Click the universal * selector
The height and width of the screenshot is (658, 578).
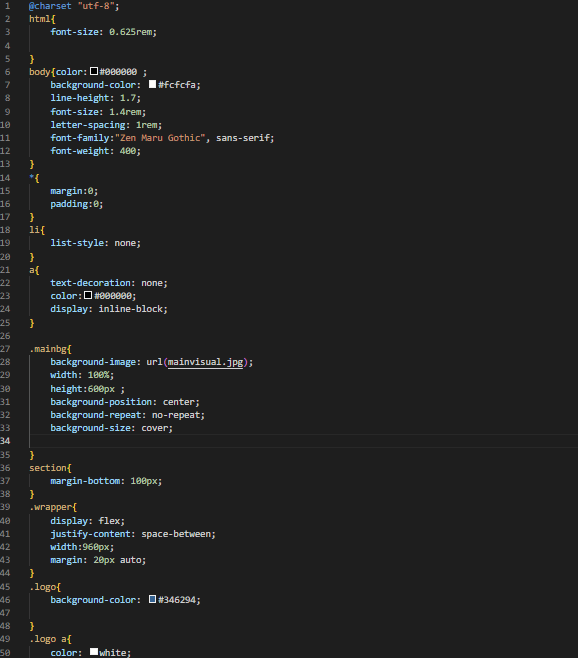pyautogui.click(x=31, y=178)
